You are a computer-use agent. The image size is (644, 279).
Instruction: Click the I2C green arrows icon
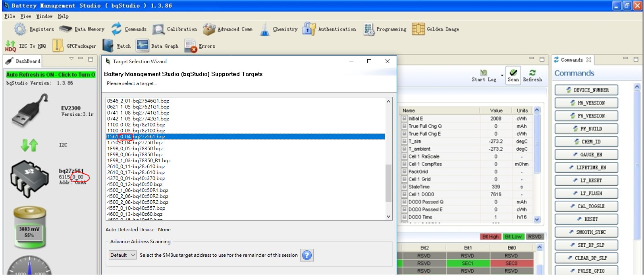pyautogui.click(x=29, y=145)
